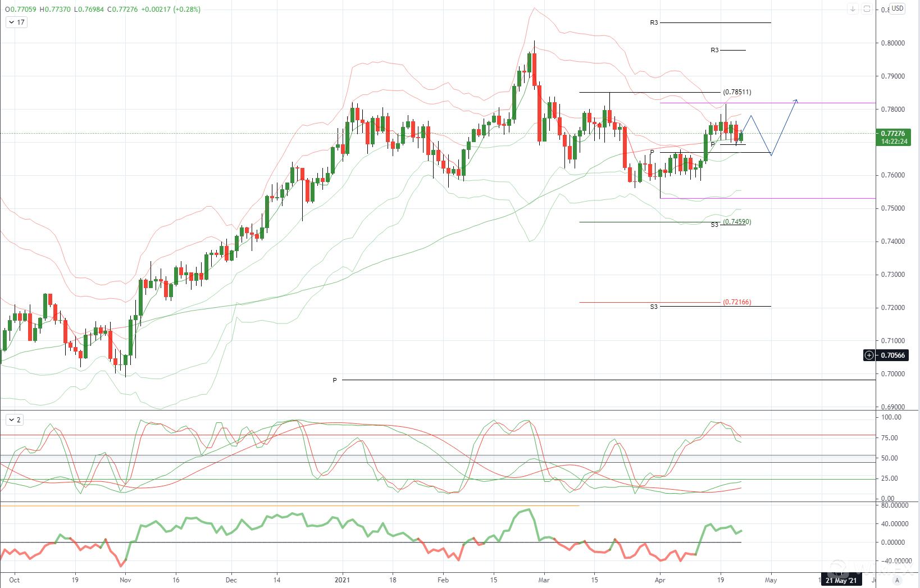Click the May label on time axis
This screenshot has height=588, width=920.
pos(771,580)
